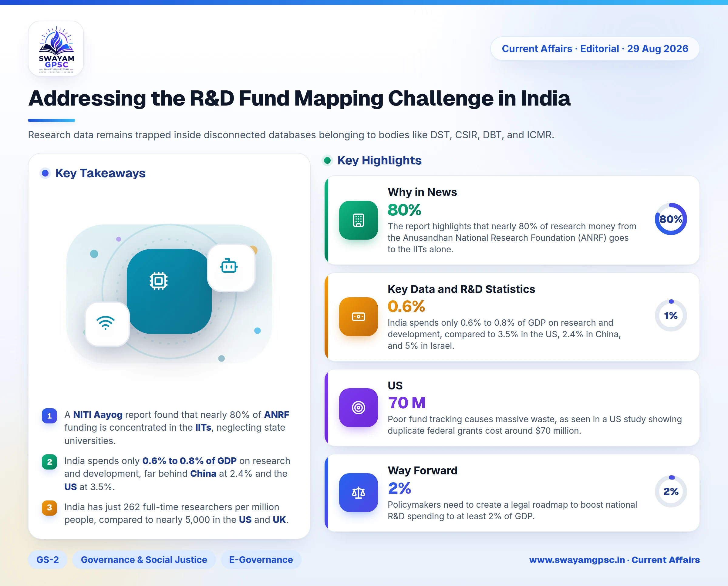Click the Key Takeaways heading
This screenshot has height=586, width=728.
100,173
